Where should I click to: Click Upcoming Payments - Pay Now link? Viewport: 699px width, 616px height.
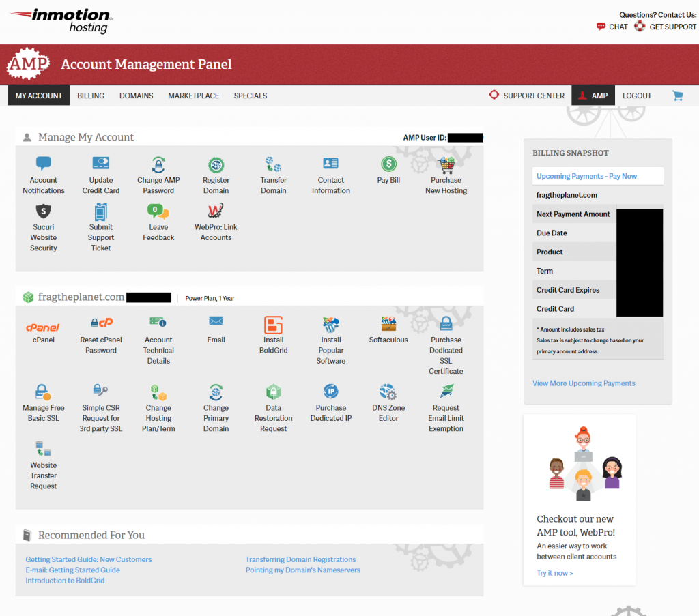tap(586, 176)
